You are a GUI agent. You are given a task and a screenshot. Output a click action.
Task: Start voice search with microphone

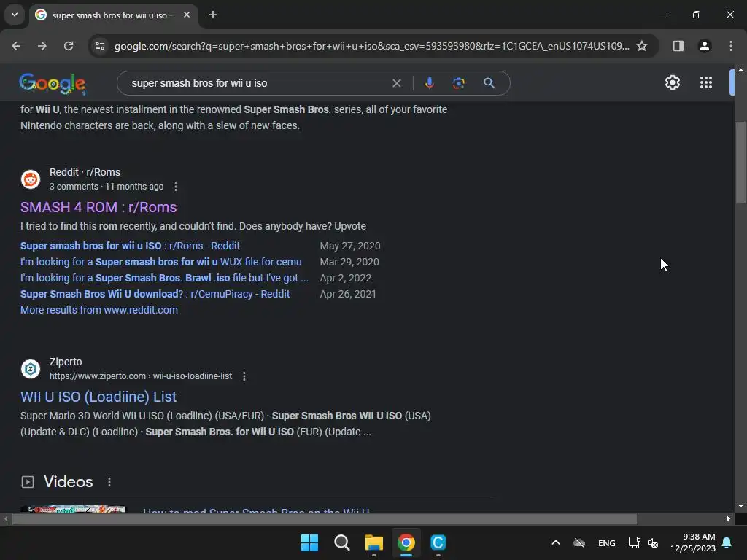pyautogui.click(x=429, y=83)
